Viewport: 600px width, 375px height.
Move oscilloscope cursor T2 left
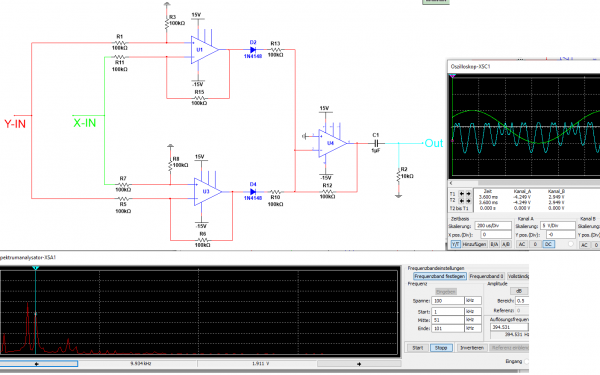click(461, 201)
